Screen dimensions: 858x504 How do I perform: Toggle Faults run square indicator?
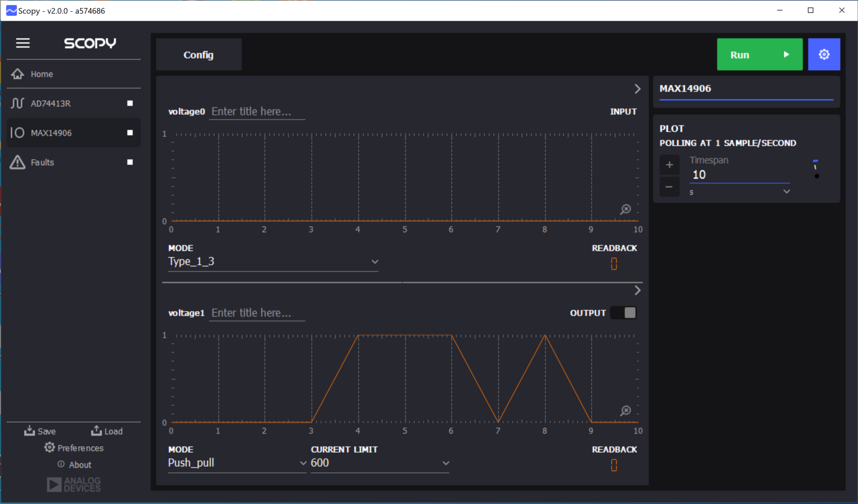(x=130, y=162)
